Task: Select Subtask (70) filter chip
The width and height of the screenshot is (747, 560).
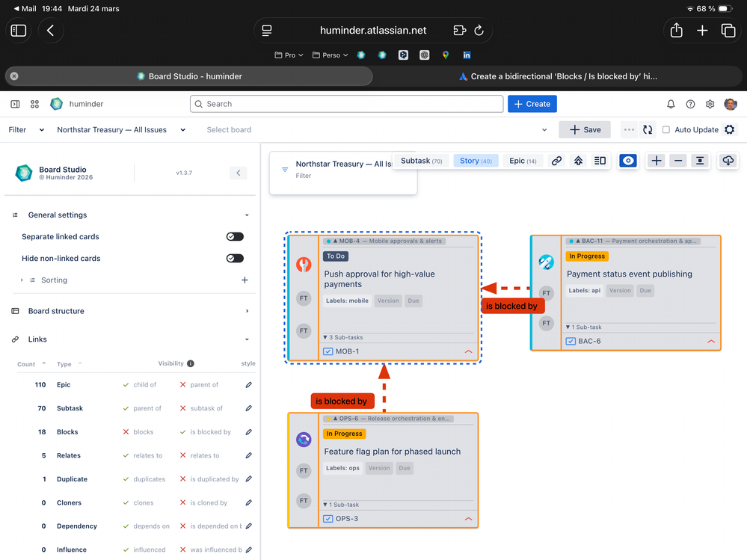Action: click(x=421, y=161)
